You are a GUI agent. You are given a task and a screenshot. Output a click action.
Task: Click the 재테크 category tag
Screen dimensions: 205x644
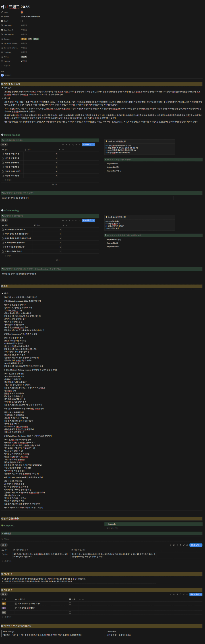coord(24,39)
